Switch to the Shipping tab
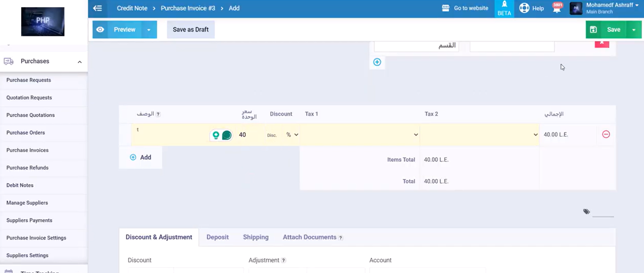This screenshot has width=644, height=273. pyautogui.click(x=255, y=237)
